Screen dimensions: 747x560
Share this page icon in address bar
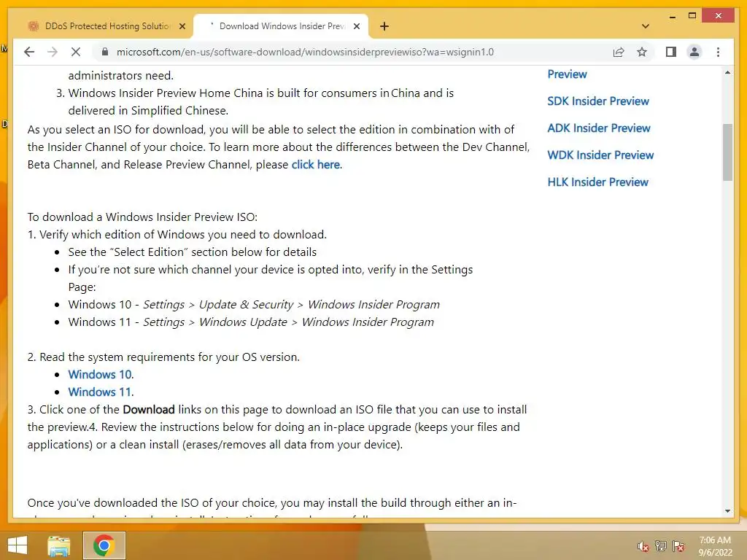[619, 52]
